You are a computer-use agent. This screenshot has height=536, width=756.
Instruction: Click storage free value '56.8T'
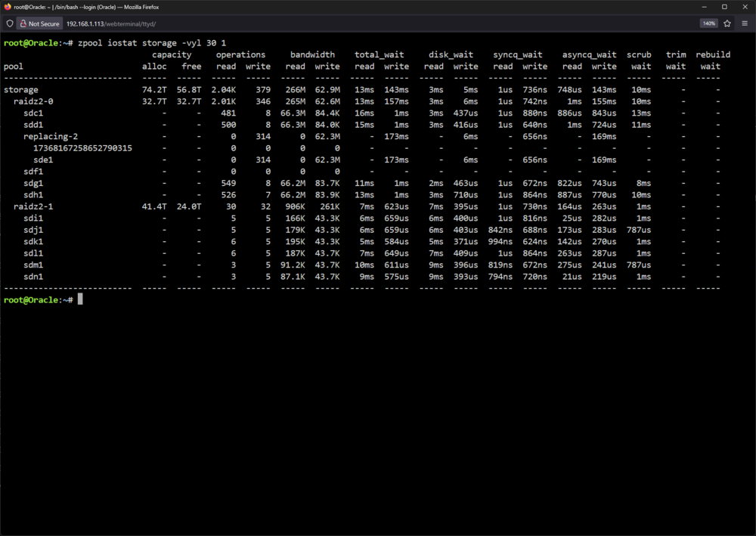coord(189,90)
